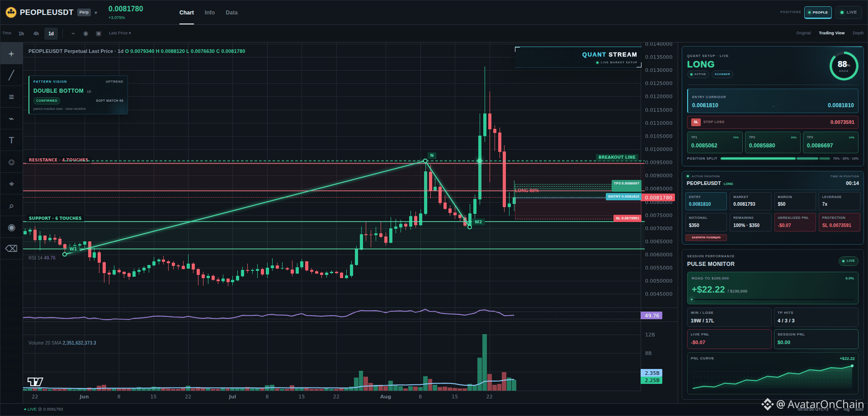Click the Unrealized PNL -$0.07 cell
Screen dimensions: 868x416
795,222
